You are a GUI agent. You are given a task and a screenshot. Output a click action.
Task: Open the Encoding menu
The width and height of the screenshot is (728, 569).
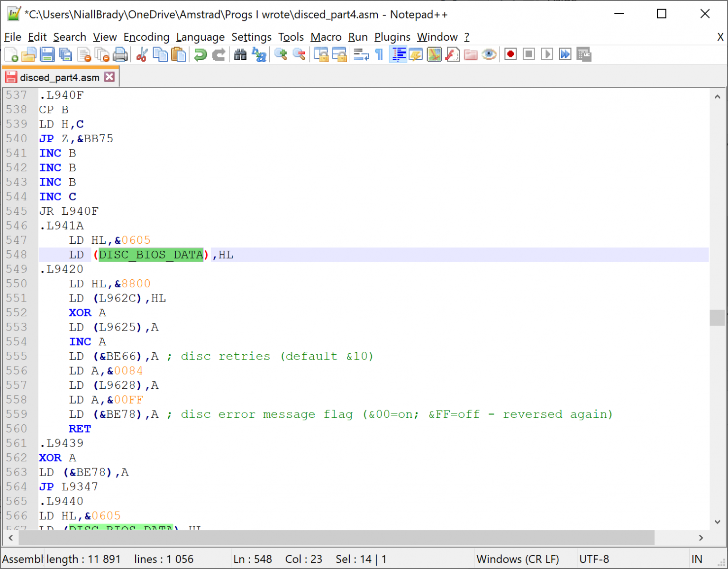pyautogui.click(x=146, y=37)
